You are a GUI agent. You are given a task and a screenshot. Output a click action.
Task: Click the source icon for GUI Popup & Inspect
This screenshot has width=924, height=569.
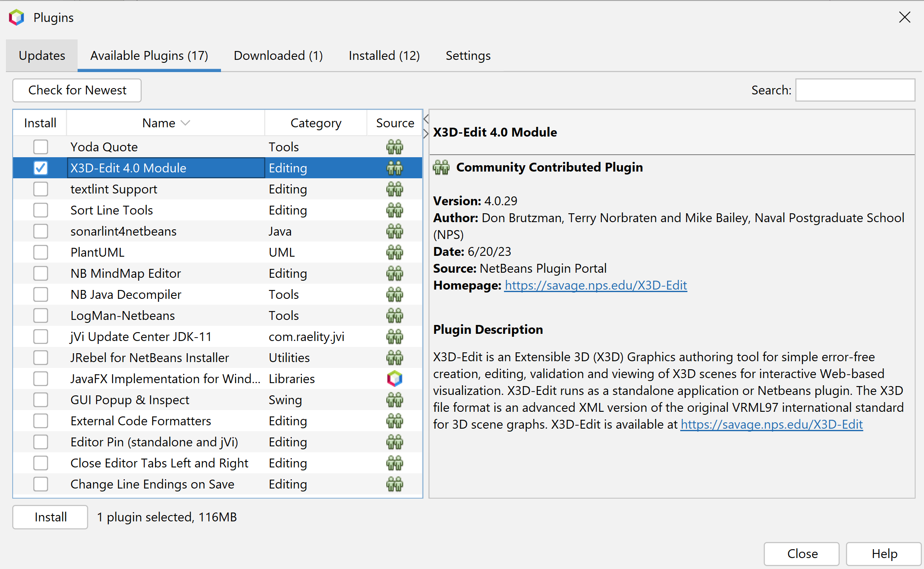pyautogui.click(x=395, y=400)
